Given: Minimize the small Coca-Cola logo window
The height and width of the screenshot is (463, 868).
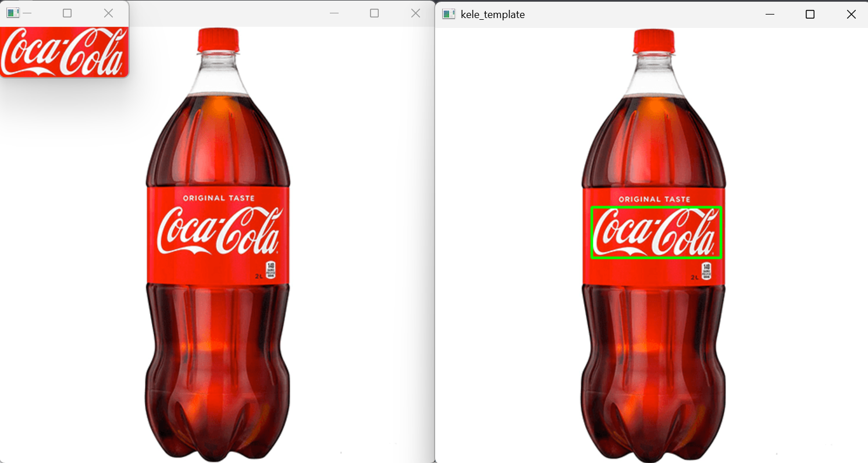Looking at the screenshot, I should [27, 13].
